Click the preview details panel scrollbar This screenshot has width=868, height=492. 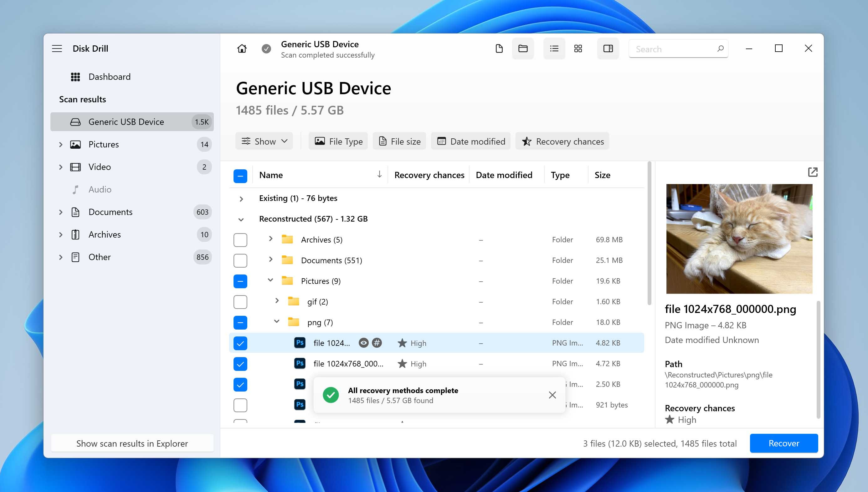click(x=818, y=360)
